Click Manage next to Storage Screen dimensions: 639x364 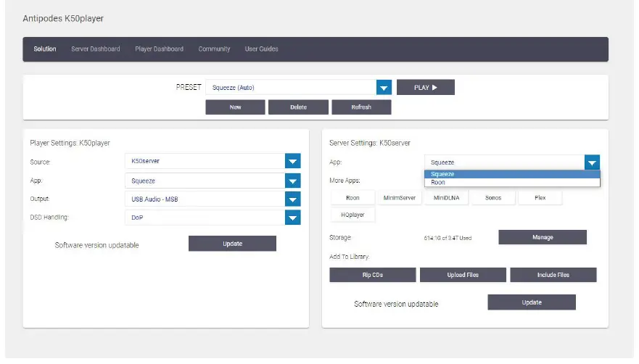[x=542, y=237]
